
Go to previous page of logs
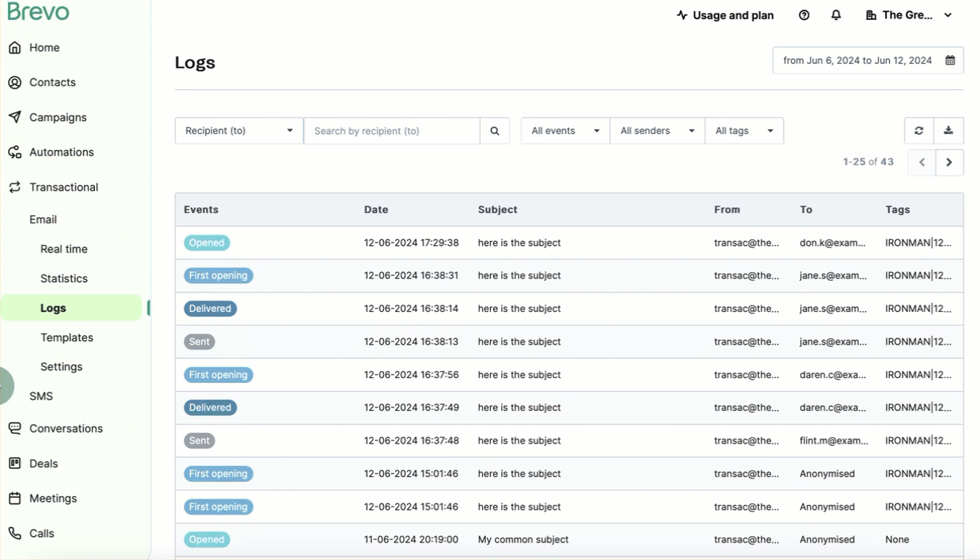click(922, 162)
